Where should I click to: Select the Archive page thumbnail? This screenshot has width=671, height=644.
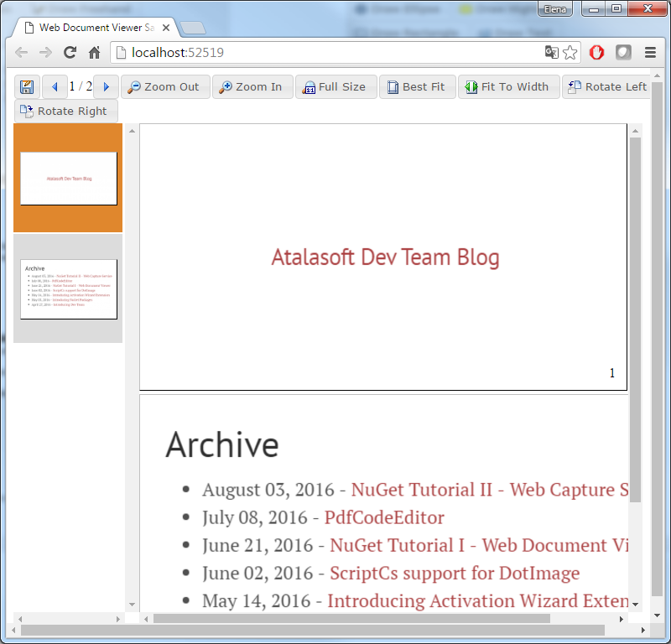coord(69,288)
